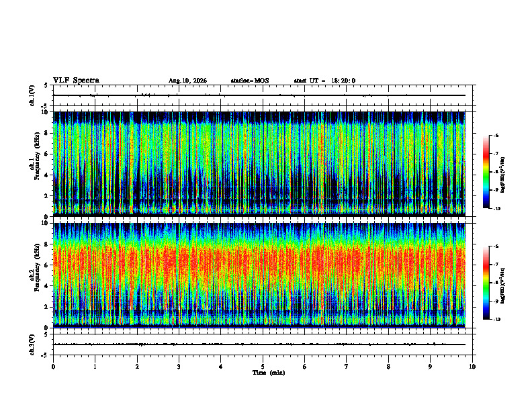Viewport: 532px width, 411px height.
Task: Click the "-10" tick on ch.2 color bar
Action: click(x=497, y=320)
